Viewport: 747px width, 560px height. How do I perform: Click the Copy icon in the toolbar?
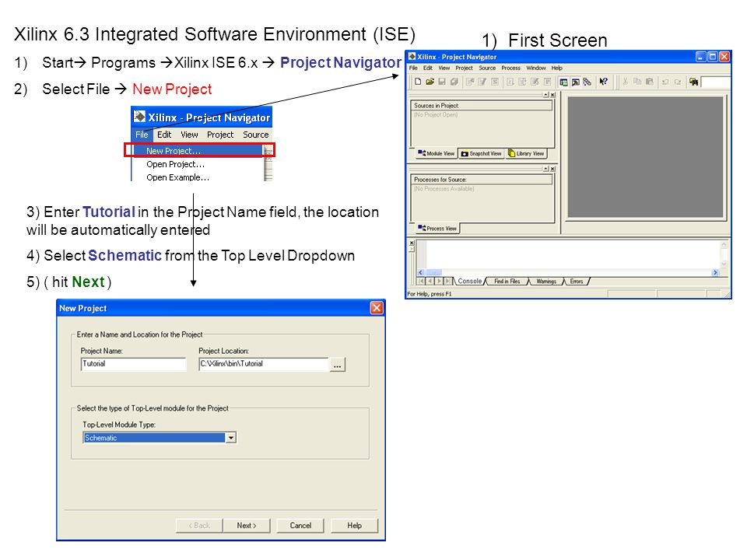coord(637,82)
